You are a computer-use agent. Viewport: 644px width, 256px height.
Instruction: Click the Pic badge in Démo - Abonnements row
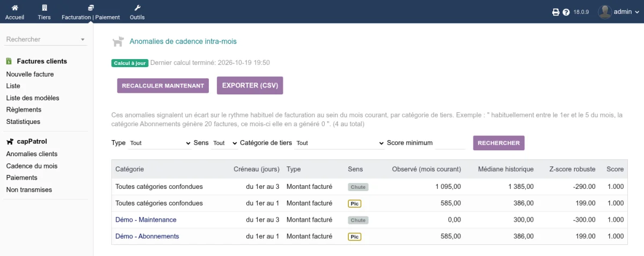point(354,237)
